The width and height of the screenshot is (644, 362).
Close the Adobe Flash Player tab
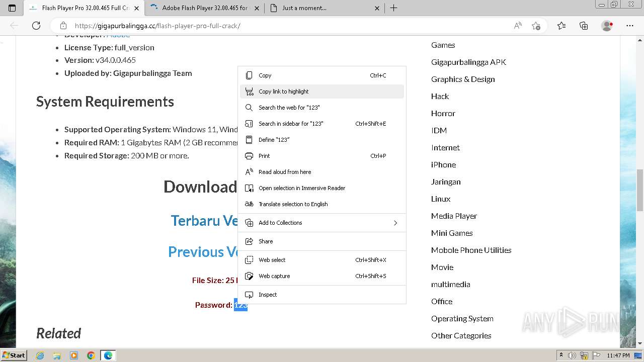[x=257, y=8]
